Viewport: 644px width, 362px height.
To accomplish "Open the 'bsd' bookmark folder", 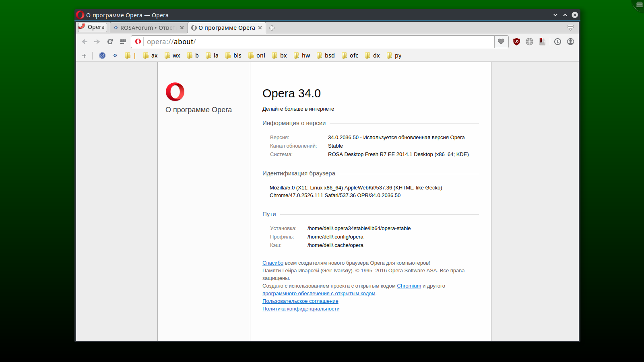I will pyautogui.click(x=326, y=56).
